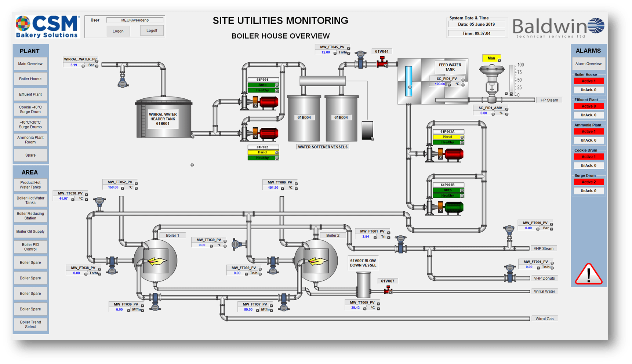Click Effluent Plant Active 8 alarm

point(588,106)
